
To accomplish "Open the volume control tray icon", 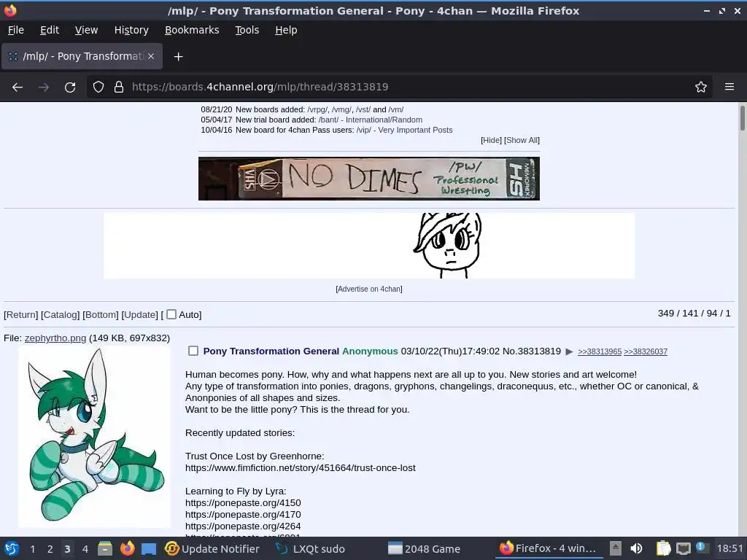I will click(x=636, y=548).
